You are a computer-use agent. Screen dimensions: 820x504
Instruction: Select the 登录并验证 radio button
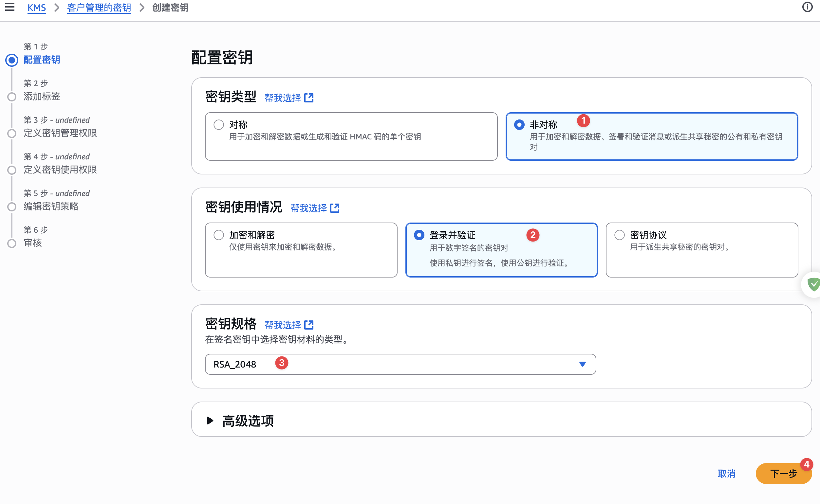tap(419, 235)
